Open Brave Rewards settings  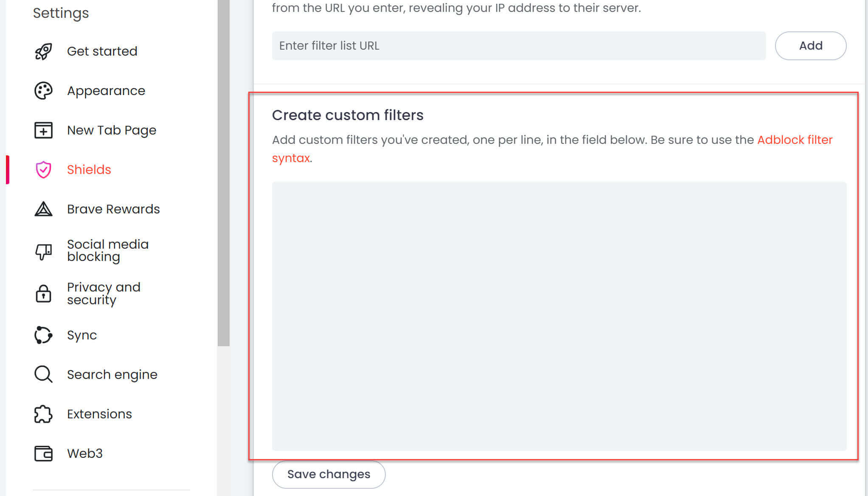(113, 209)
